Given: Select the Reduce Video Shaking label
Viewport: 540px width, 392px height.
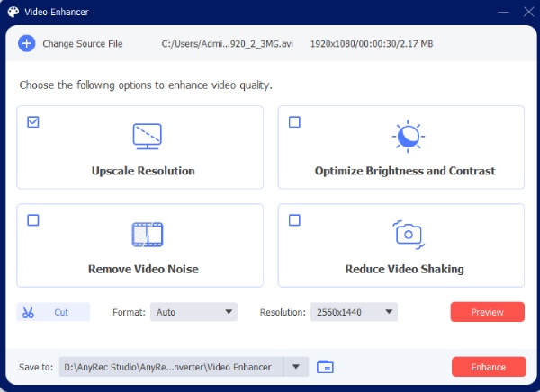Looking at the screenshot, I should (405, 269).
